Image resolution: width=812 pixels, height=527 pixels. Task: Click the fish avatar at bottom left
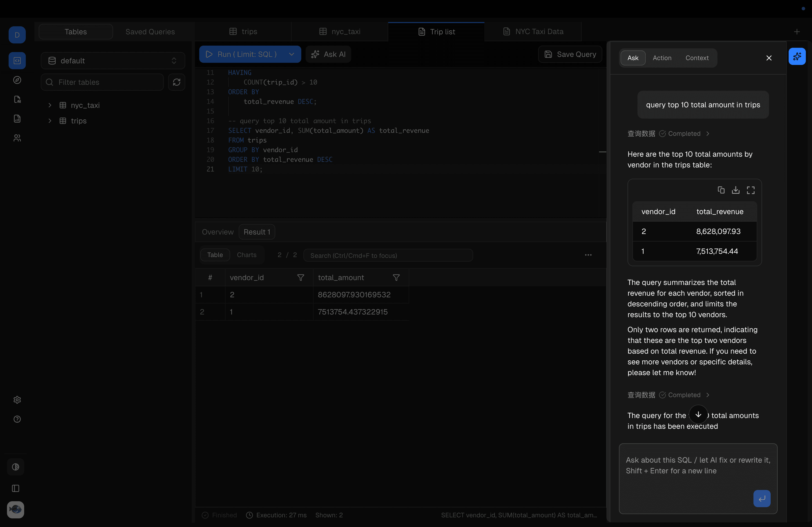(16, 510)
